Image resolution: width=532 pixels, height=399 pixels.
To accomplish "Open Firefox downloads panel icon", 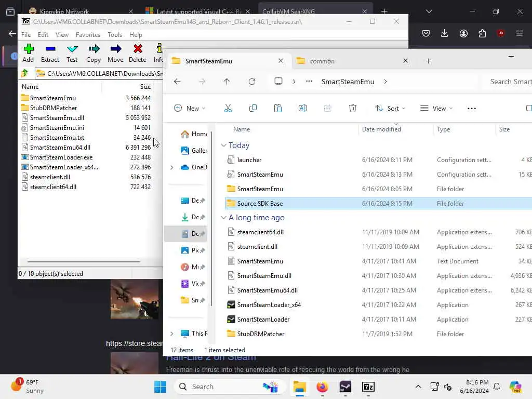I will [x=445, y=33].
